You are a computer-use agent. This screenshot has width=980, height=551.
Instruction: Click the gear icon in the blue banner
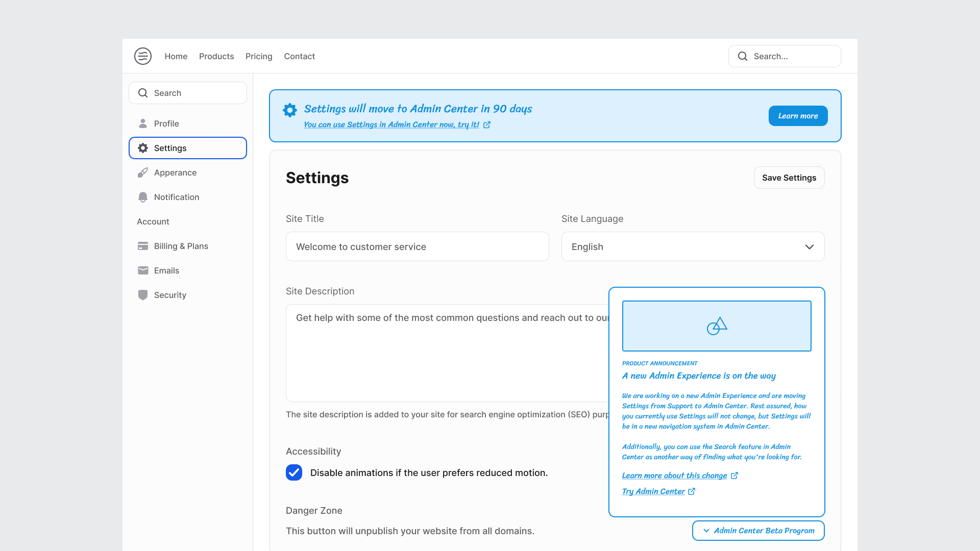(x=290, y=110)
